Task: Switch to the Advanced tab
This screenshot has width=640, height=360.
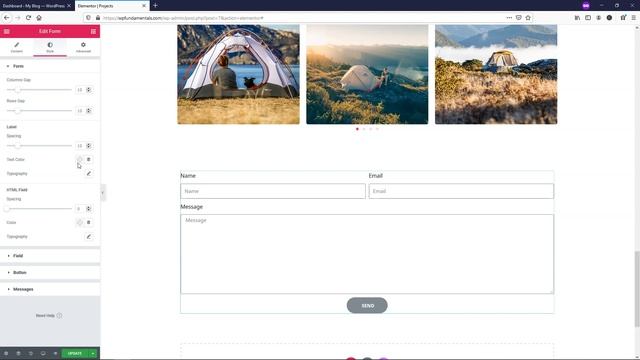Action: [83, 47]
